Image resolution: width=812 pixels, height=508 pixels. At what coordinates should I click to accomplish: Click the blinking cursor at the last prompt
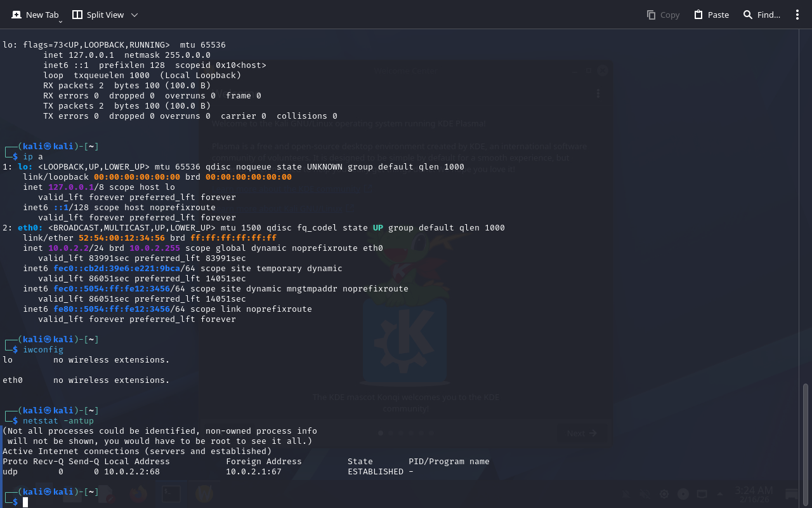pyautogui.click(x=25, y=502)
